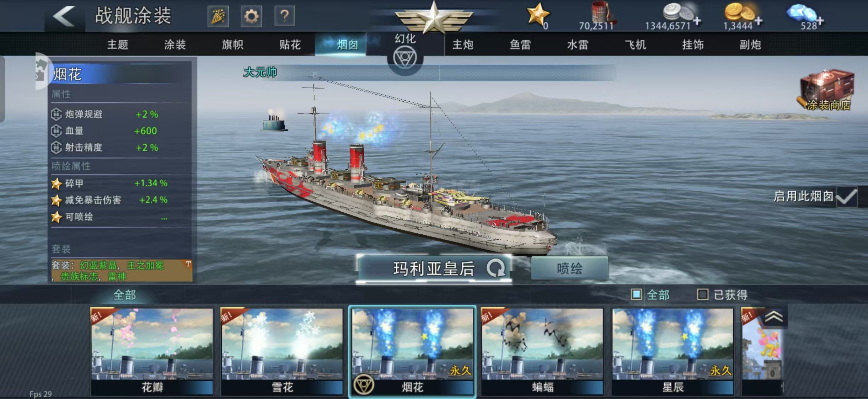This screenshot has width=868, height=399.
Task: Check the 已获得 filter checkbox
Action: [x=703, y=294]
